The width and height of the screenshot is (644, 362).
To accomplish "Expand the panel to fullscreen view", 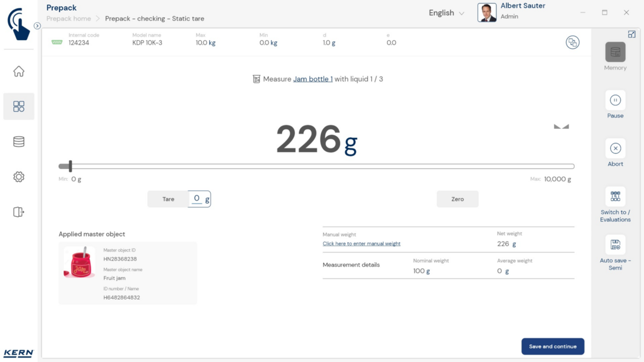I will tap(632, 34).
